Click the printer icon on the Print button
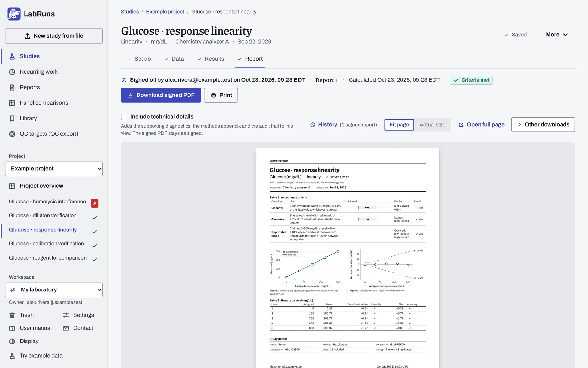This screenshot has width=588, height=368. pos(214,95)
